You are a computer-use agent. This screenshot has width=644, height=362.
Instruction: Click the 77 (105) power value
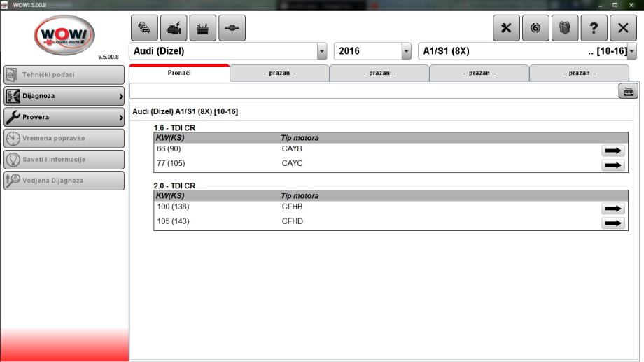(171, 164)
